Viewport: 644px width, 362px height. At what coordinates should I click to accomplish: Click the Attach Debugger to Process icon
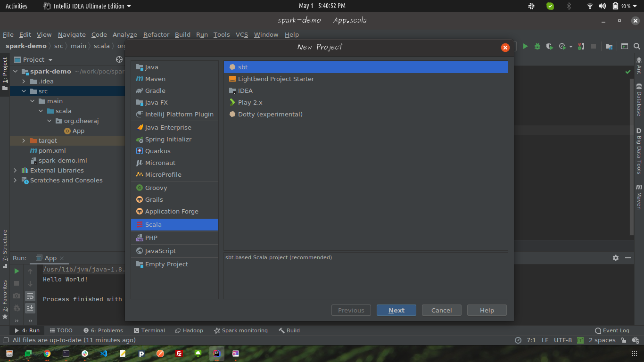(581, 46)
